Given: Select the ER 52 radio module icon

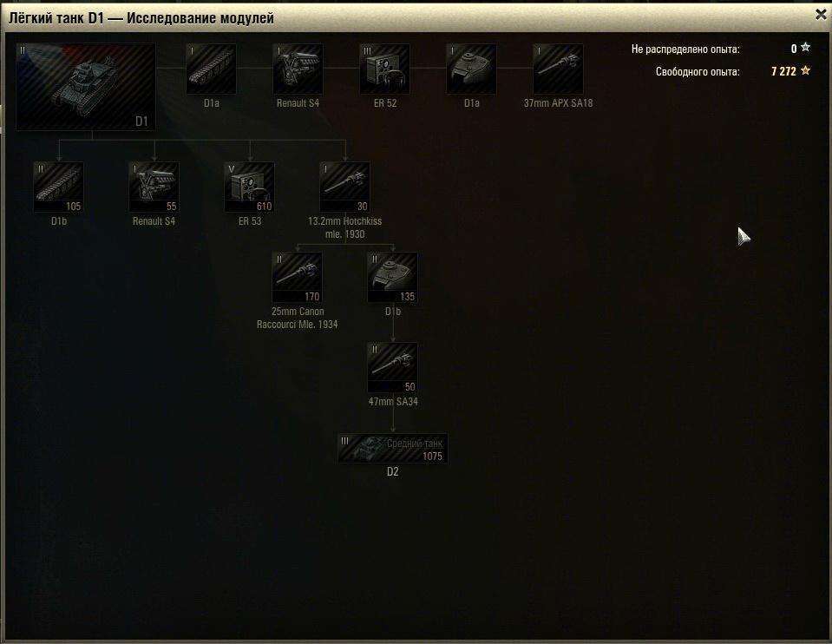Looking at the screenshot, I should (384, 69).
